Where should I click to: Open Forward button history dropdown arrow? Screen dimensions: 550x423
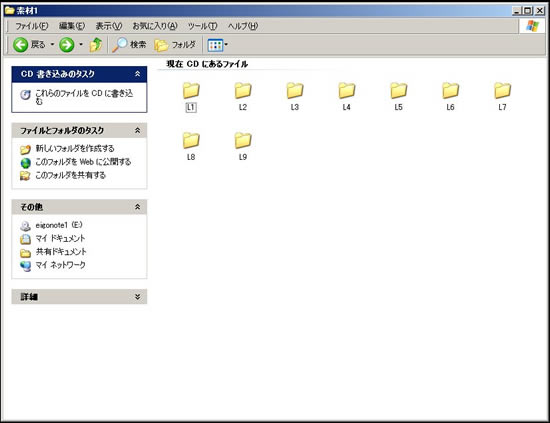[x=81, y=45]
